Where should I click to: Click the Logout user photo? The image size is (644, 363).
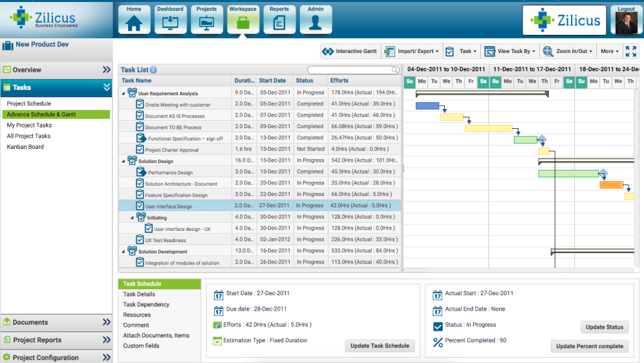626,23
